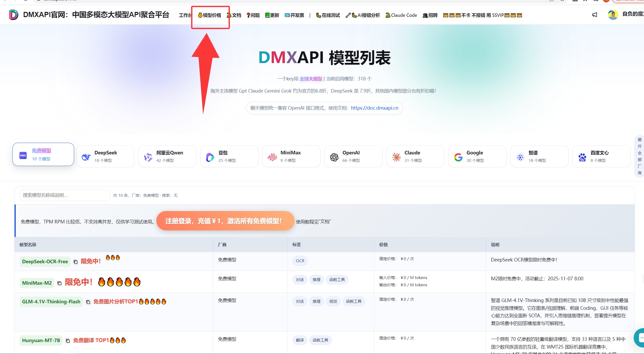Copy the MiniMax-M2 model name
644x354 pixels.
tap(59, 283)
